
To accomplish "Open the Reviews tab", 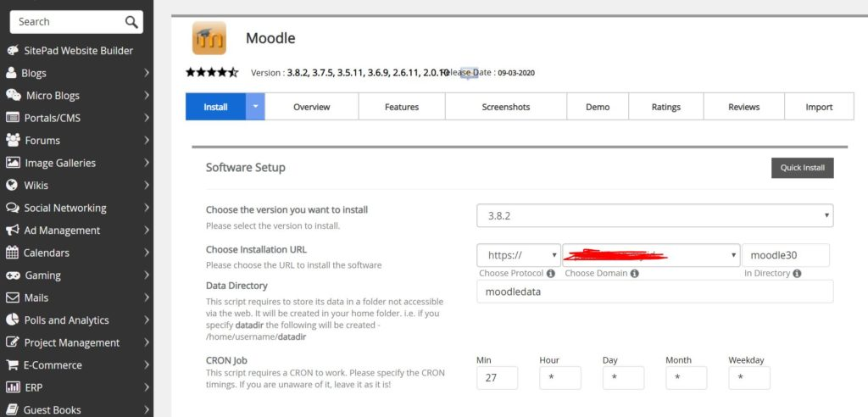I will click(744, 107).
